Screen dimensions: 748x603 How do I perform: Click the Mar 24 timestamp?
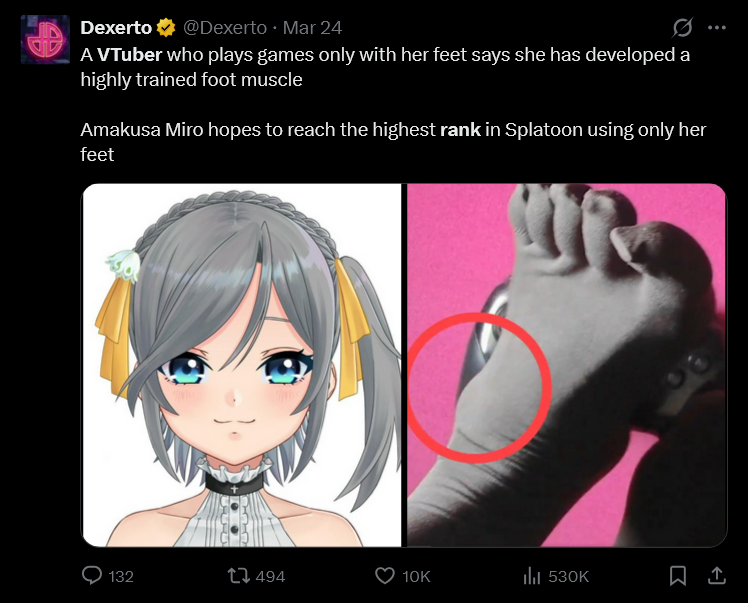point(312,28)
